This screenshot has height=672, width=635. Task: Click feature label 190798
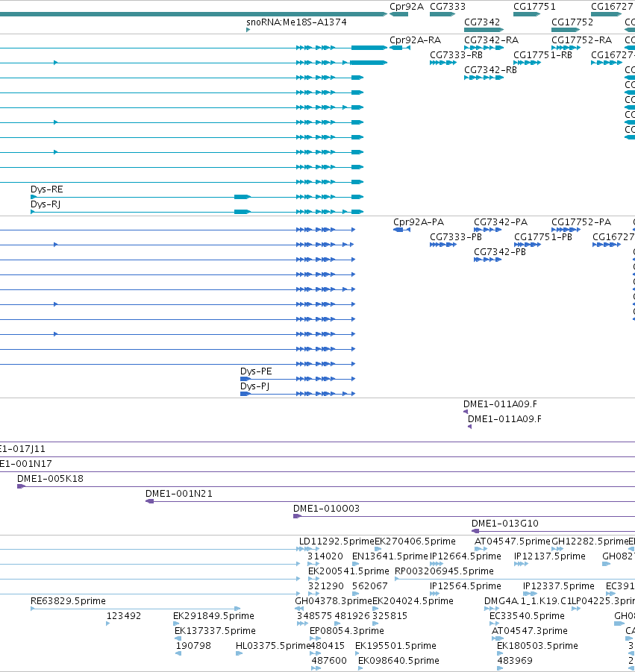point(193,646)
